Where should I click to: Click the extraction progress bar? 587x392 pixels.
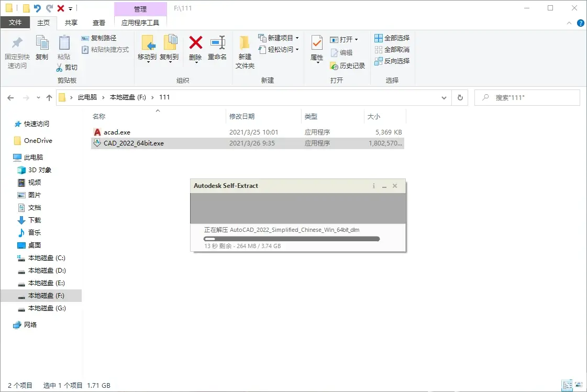click(292, 239)
